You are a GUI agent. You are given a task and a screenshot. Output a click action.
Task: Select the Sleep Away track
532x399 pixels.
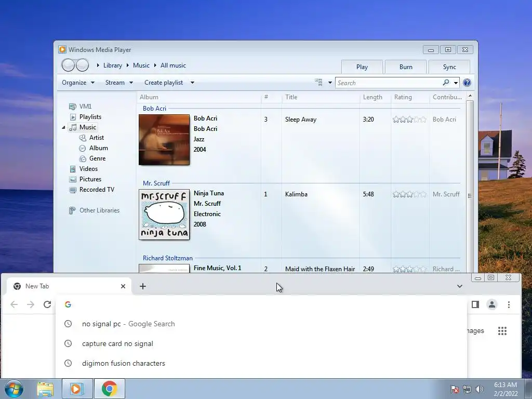click(x=301, y=119)
